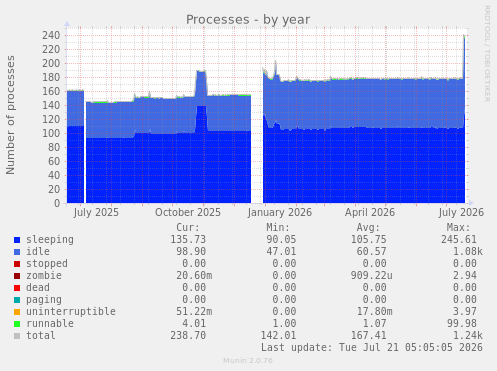The image size is (497, 371).
Task: Click the 'Last update' timestamp line
Action: coord(372,348)
